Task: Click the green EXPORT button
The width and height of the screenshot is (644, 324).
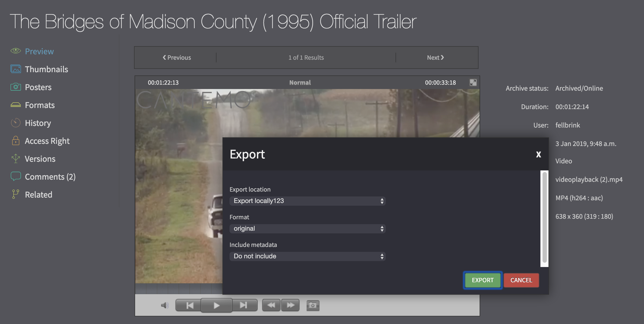Action: pyautogui.click(x=483, y=280)
